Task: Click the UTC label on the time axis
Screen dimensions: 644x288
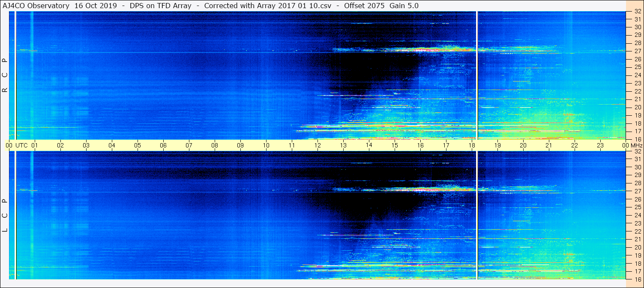Action: pyautogui.click(x=21, y=145)
